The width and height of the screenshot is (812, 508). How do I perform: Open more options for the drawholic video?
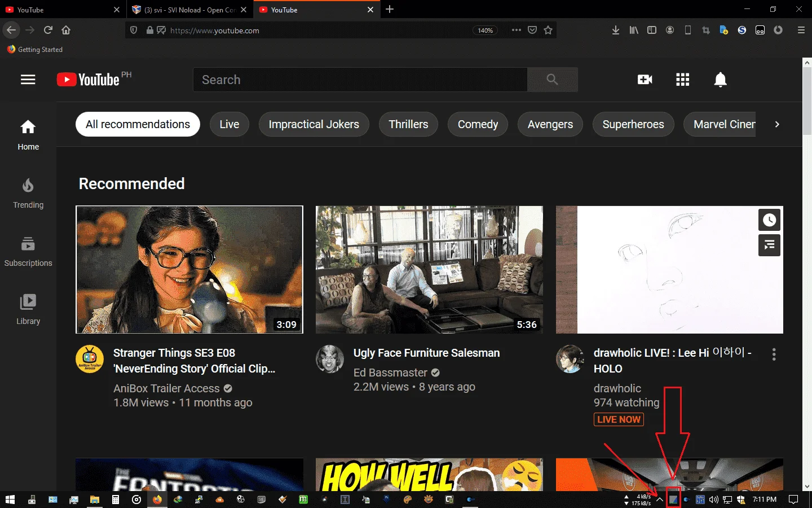(x=774, y=354)
